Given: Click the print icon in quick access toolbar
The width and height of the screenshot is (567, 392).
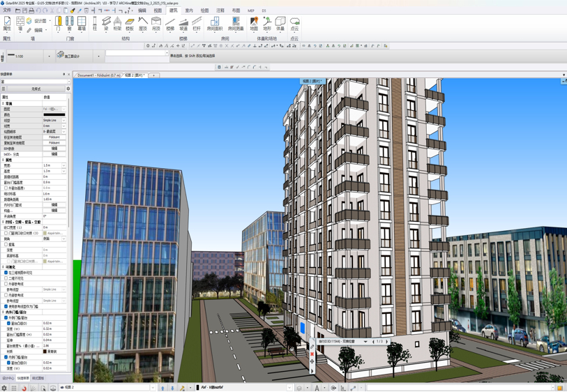Looking at the screenshot, I should [x=31, y=10].
